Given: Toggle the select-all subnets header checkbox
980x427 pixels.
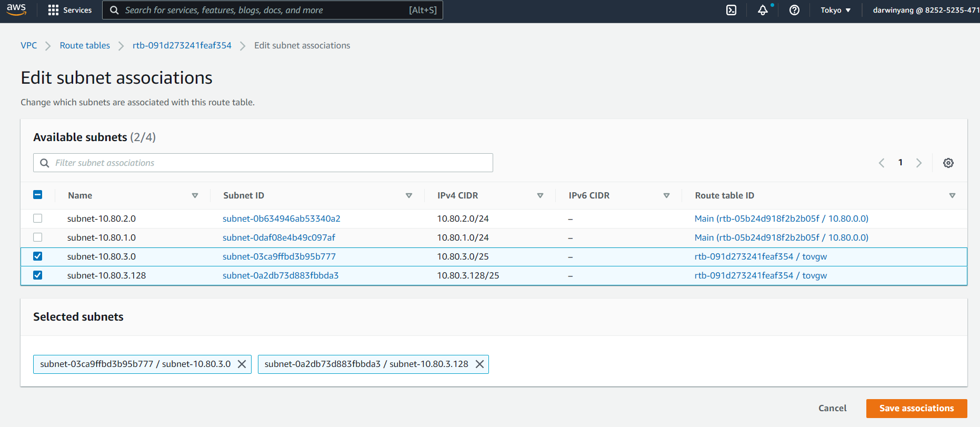Looking at the screenshot, I should tap(38, 195).
